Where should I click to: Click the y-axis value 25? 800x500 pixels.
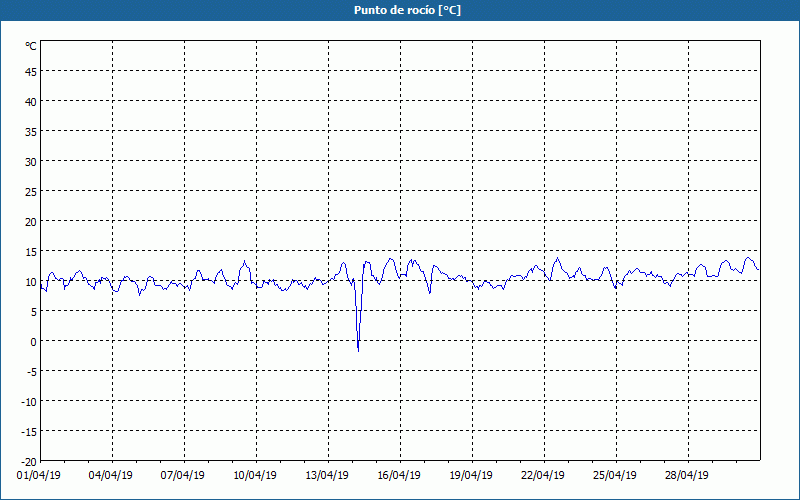31,192
